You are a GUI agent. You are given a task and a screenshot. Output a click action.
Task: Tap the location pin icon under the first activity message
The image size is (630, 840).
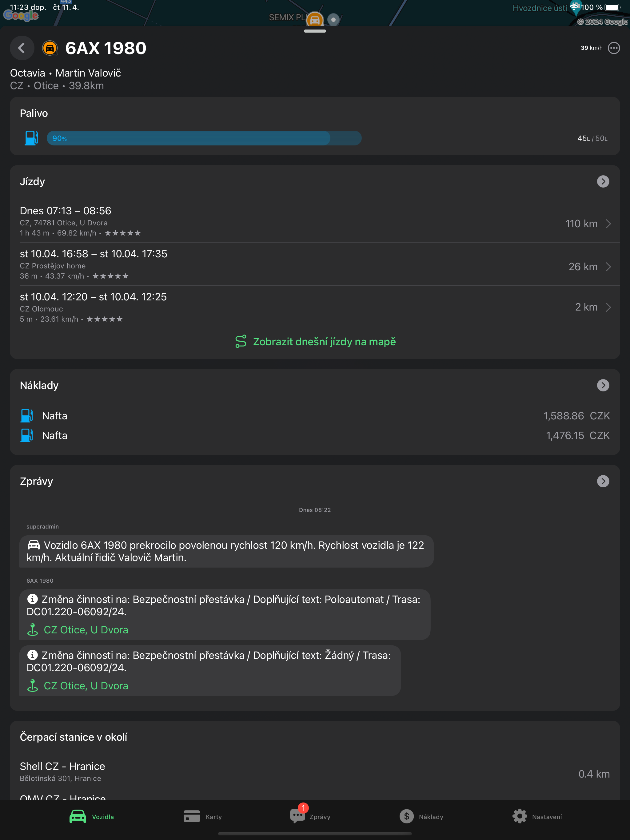tap(33, 629)
